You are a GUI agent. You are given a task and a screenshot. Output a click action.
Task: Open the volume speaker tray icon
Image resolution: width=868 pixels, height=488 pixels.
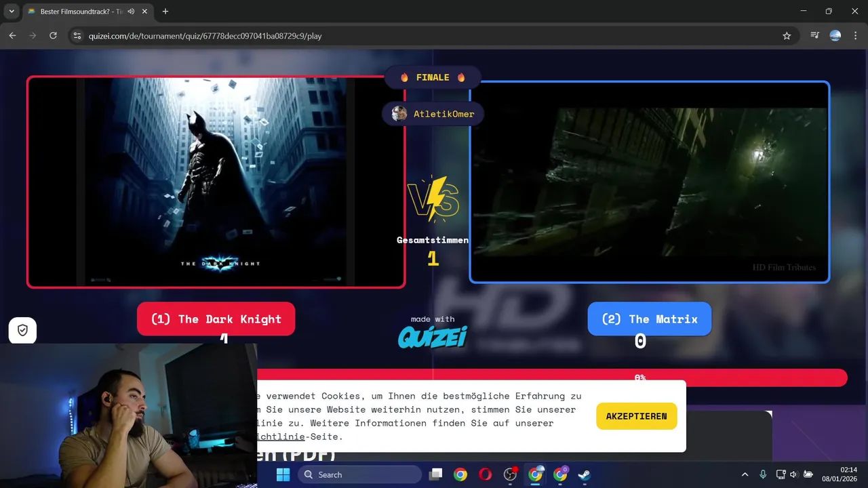793,474
